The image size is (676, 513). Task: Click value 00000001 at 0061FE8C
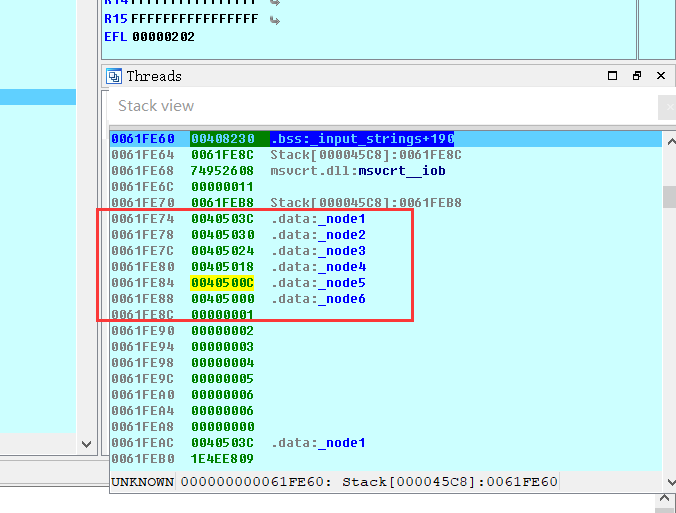222,315
